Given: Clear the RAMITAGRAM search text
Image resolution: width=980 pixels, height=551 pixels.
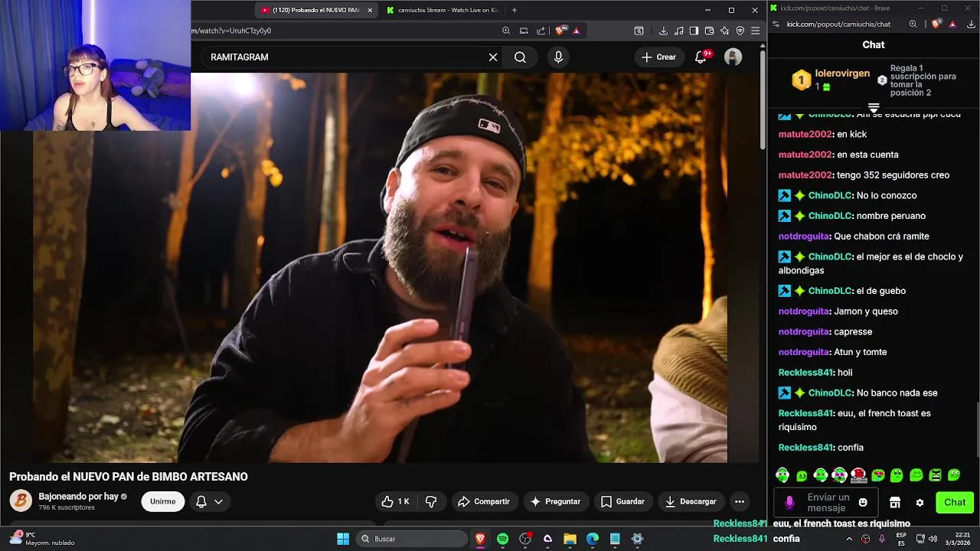Looking at the screenshot, I should [493, 57].
